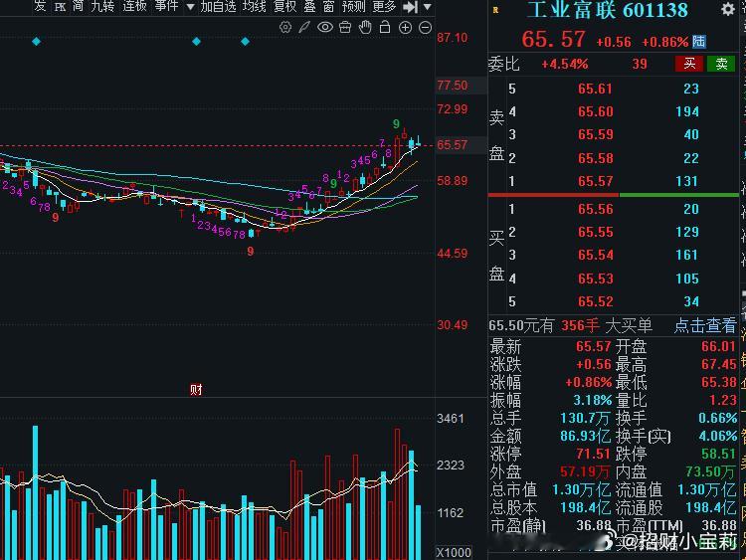
Task: Click bid level 2 price 65.55
Action: [x=595, y=232]
